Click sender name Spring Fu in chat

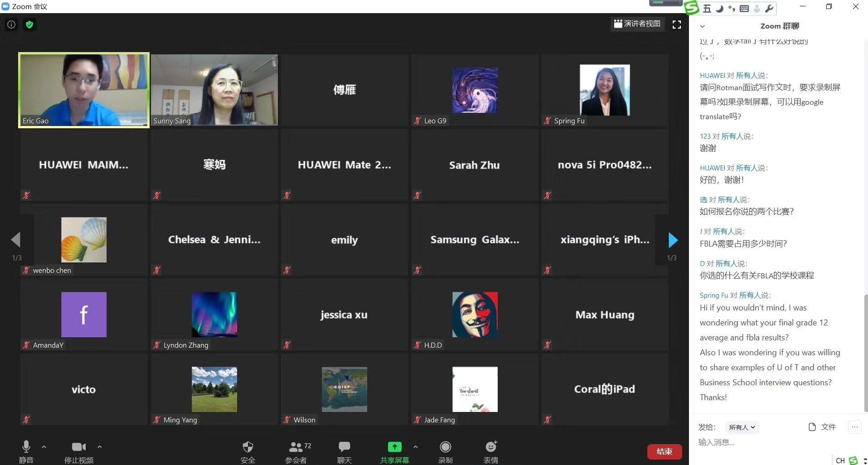coord(713,295)
